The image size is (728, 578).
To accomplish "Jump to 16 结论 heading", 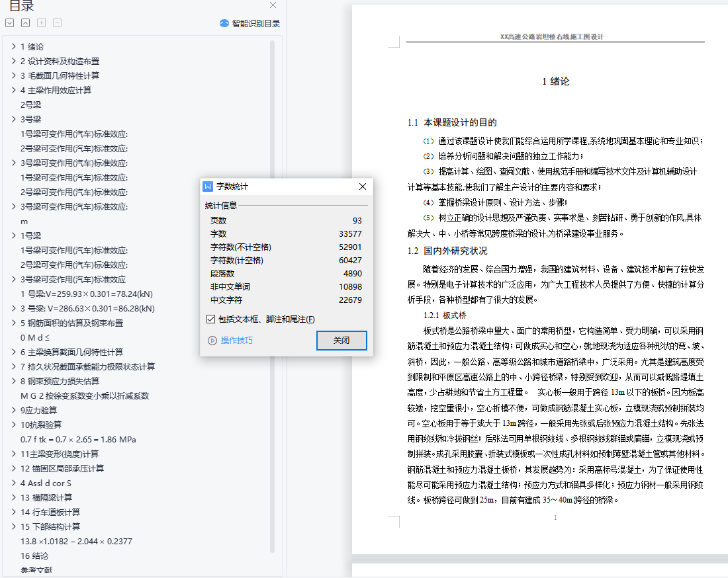I will [34, 556].
